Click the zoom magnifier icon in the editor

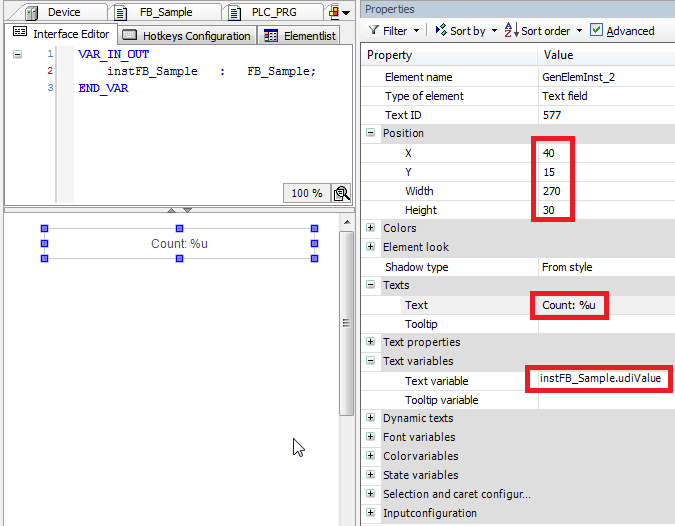(342, 193)
